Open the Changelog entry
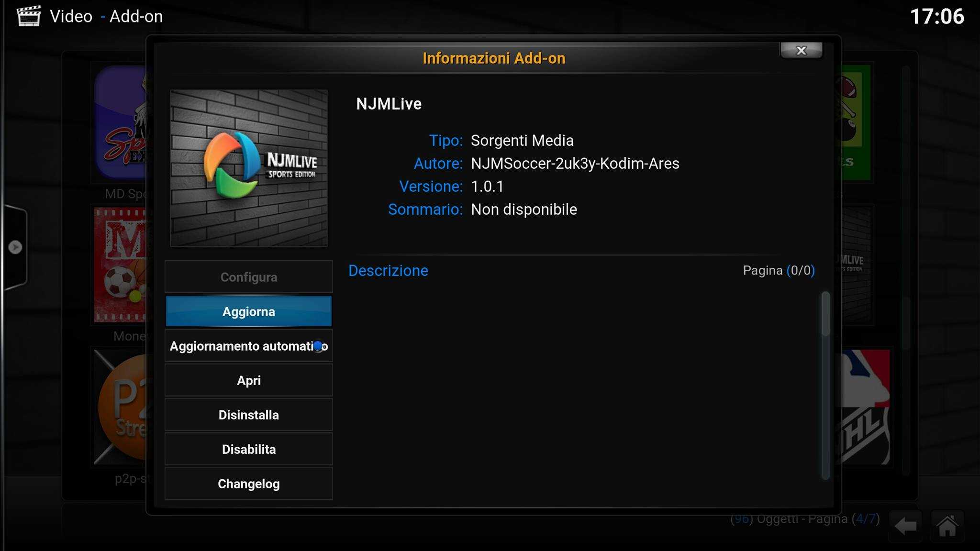The height and width of the screenshot is (551, 980). click(248, 484)
